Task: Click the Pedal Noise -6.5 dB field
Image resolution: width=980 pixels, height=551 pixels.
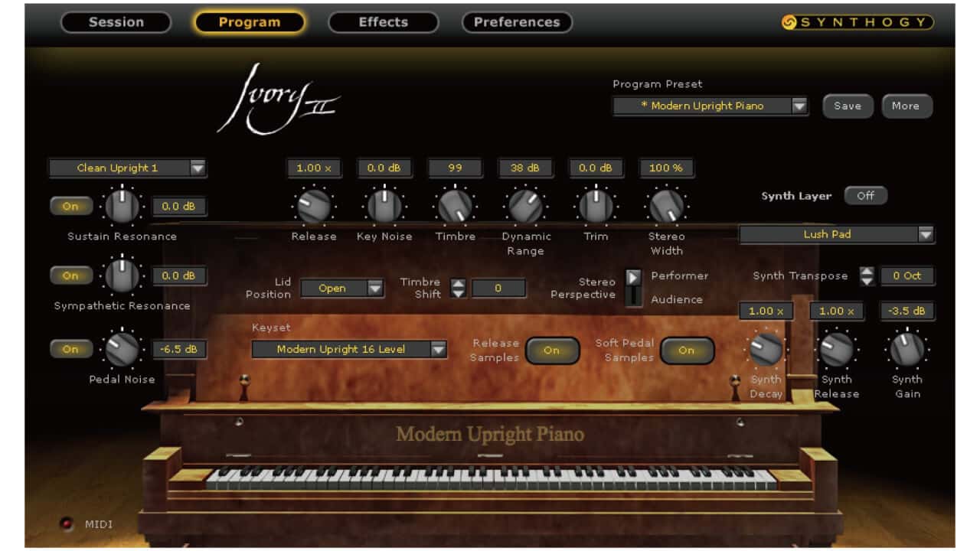Action: tap(179, 349)
